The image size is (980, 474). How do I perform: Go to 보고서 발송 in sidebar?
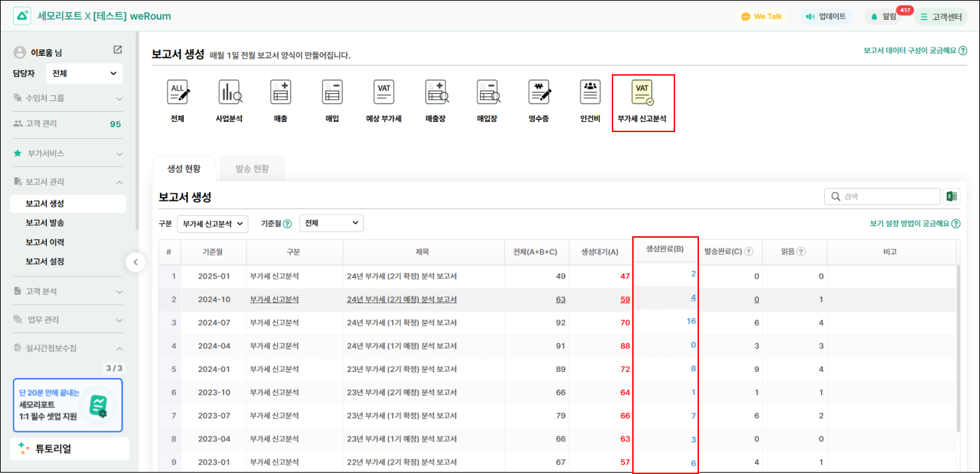click(45, 223)
